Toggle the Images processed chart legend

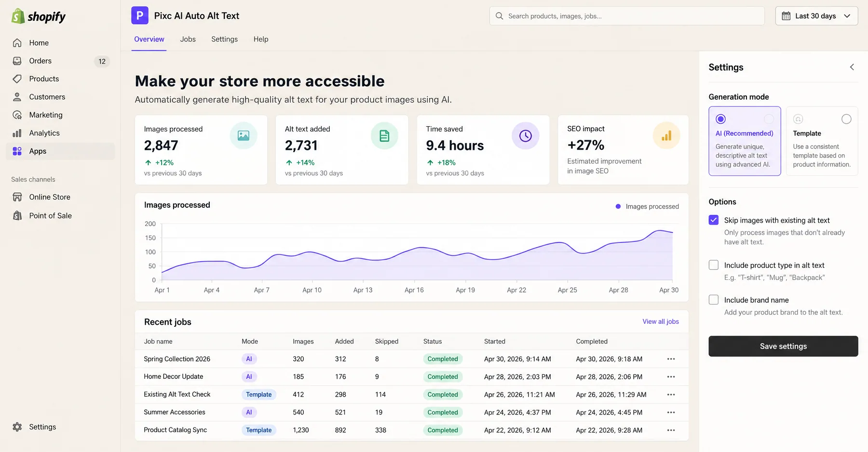point(647,206)
